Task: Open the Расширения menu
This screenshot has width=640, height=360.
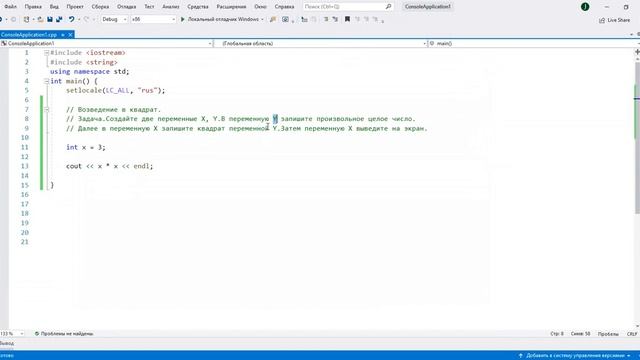Action: click(x=231, y=7)
